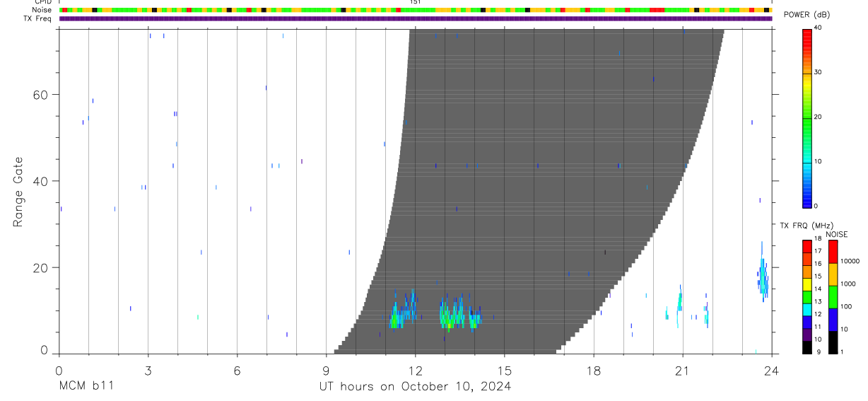Viewport: 868px width, 401px height.
Task: Click the 12 tick label on the UT hours axis
Action: click(415, 371)
